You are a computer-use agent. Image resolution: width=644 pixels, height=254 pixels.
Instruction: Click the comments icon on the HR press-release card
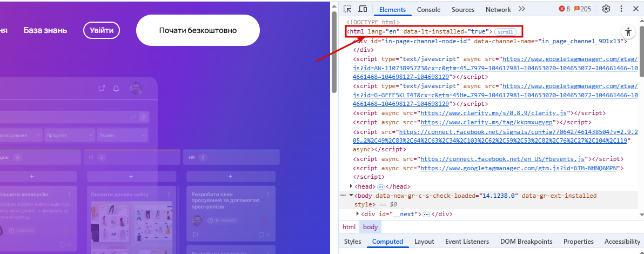tap(261, 235)
